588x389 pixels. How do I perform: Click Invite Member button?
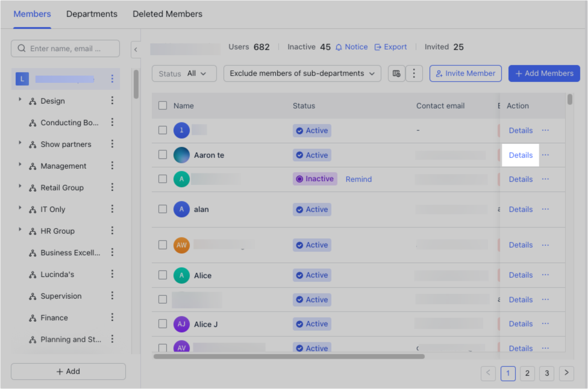(x=466, y=73)
